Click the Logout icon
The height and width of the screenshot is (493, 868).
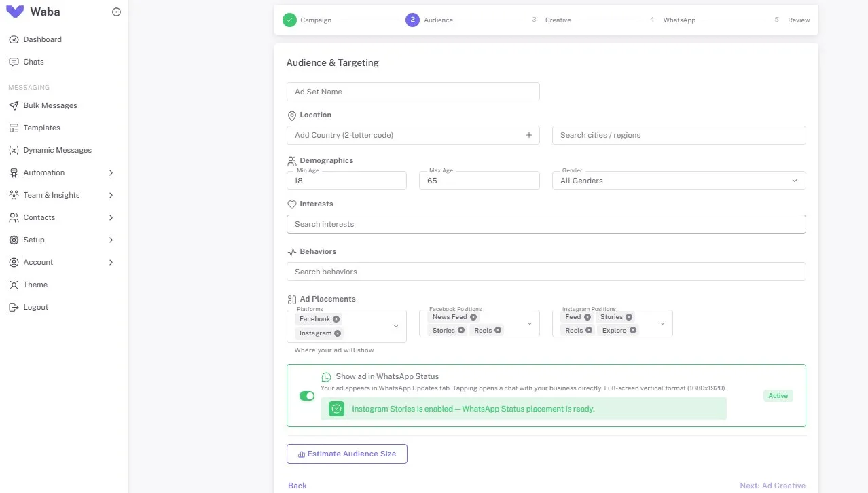(14, 307)
